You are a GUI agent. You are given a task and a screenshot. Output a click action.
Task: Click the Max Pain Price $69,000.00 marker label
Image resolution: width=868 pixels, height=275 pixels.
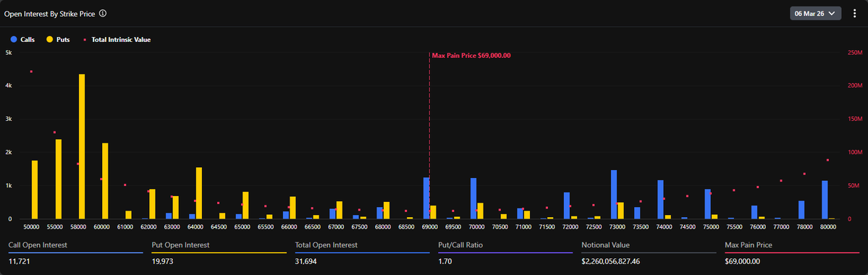(471, 55)
